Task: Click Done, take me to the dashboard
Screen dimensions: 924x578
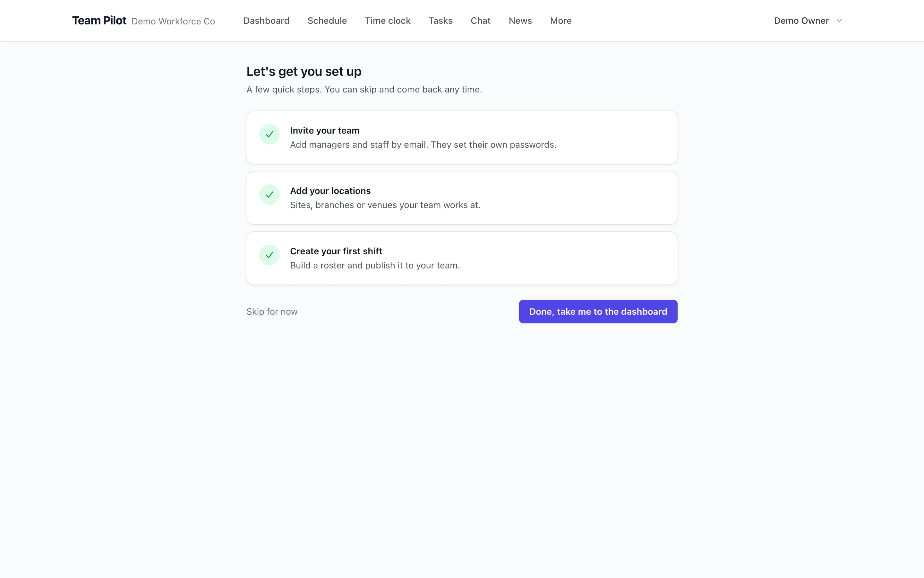Action: point(598,311)
